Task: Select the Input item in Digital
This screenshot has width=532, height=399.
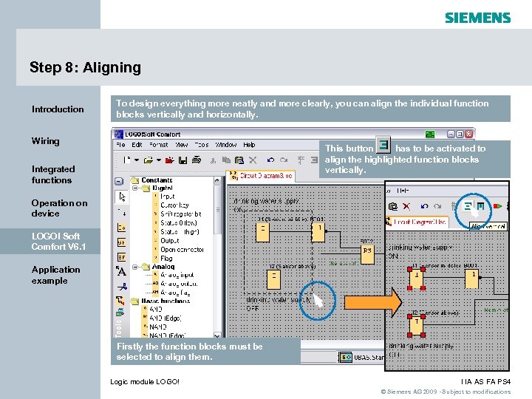Action: (x=167, y=197)
